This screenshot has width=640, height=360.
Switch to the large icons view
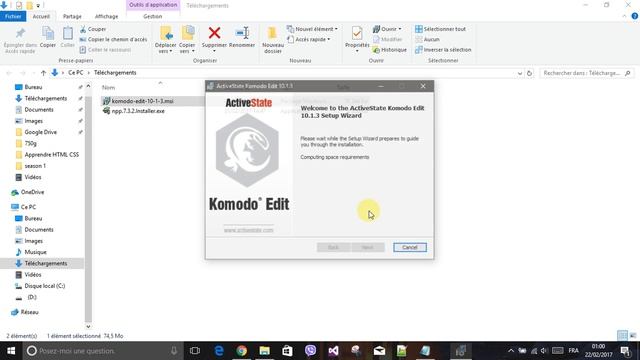(633, 336)
